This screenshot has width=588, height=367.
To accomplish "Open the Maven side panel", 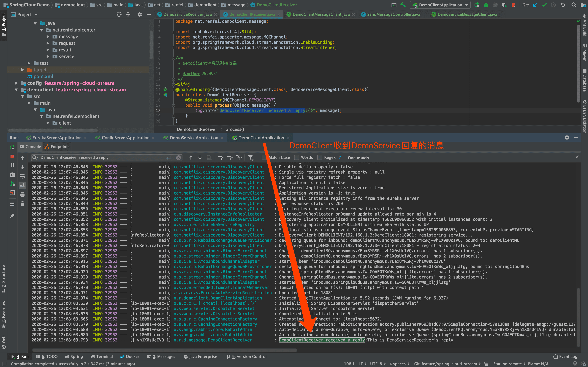I will [585, 52].
